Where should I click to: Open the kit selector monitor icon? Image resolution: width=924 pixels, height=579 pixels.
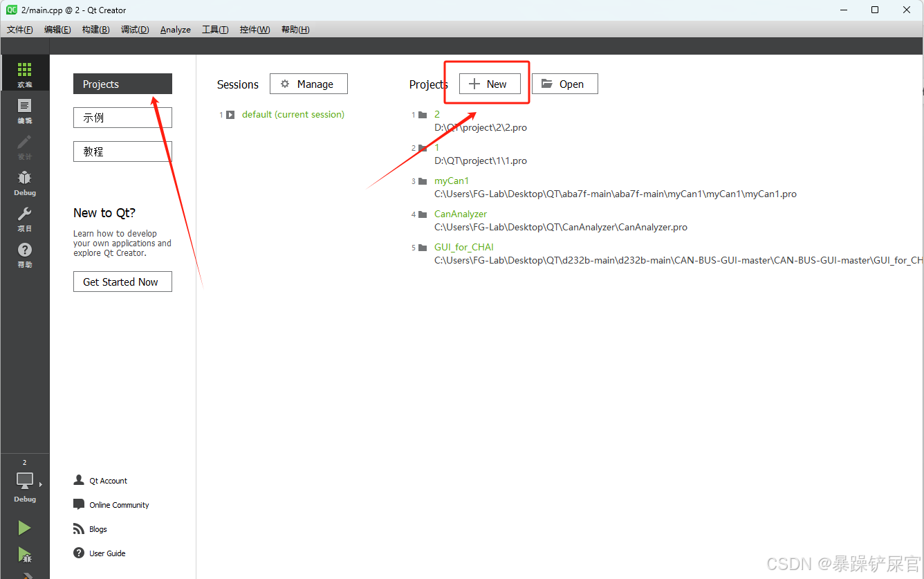[x=25, y=479]
